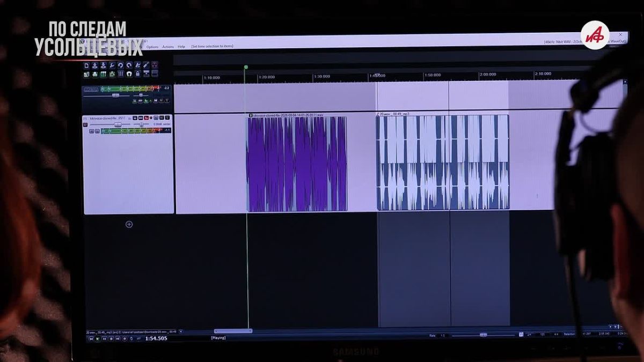Click the transport stop button
This screenshot has height=362, width=644.
coord(111,338)
